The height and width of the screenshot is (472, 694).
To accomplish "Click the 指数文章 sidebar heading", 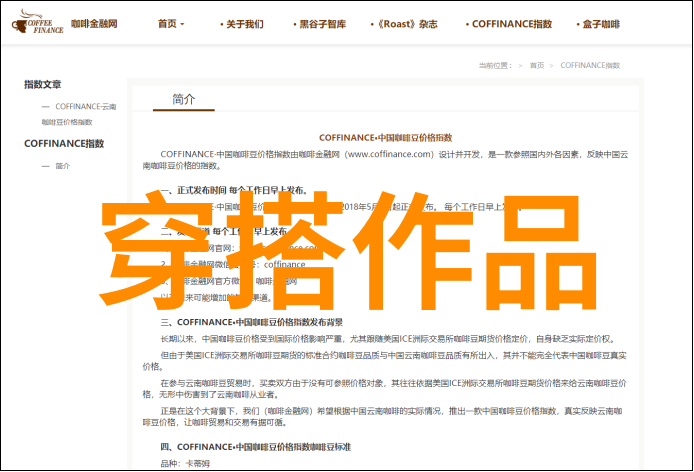I will (x=42, y=84).
